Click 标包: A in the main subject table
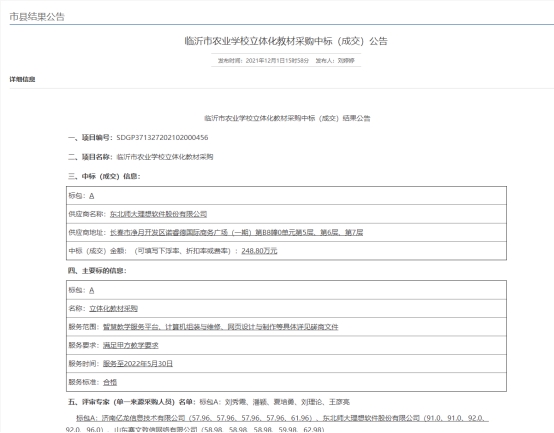This screenshot has width=554, height=433. coord(81,290)
